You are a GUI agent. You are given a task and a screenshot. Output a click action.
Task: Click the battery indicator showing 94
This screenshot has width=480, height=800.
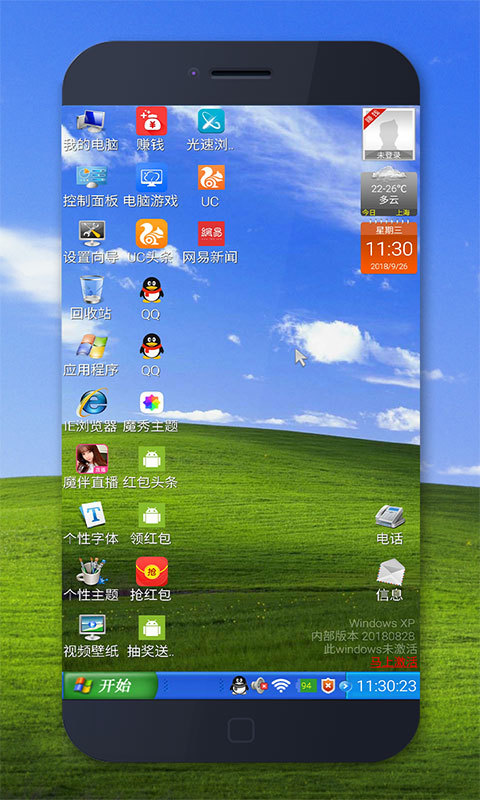pyautogui.click(x=306, y=686)
